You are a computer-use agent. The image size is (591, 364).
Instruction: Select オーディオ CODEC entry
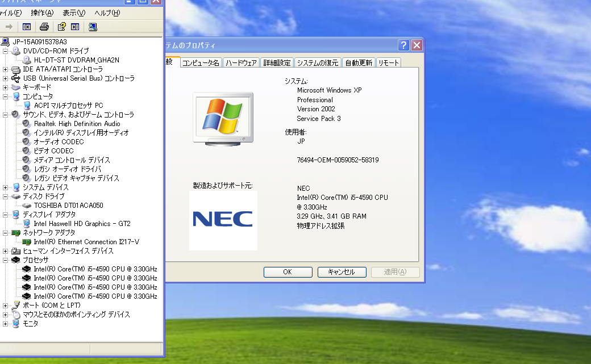coord(59,141)
